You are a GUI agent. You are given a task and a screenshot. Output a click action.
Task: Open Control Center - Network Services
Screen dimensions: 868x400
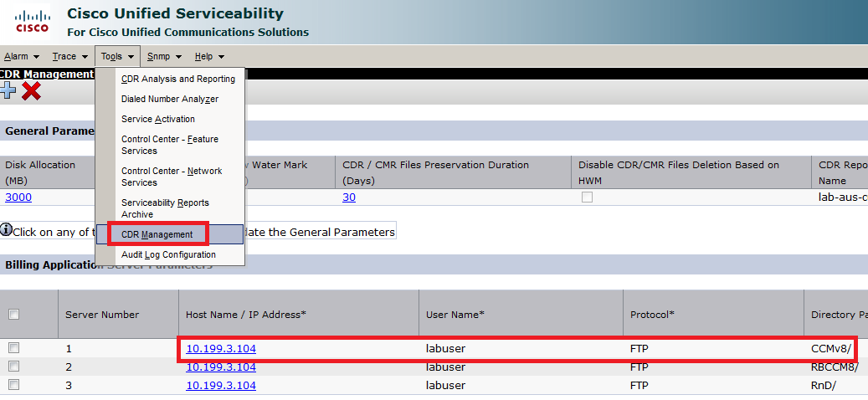pyautogui.click(x=172, y=177)
